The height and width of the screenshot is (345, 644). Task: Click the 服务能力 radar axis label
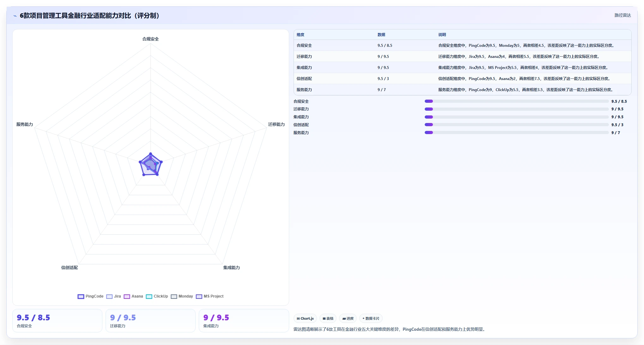point(25,124)
